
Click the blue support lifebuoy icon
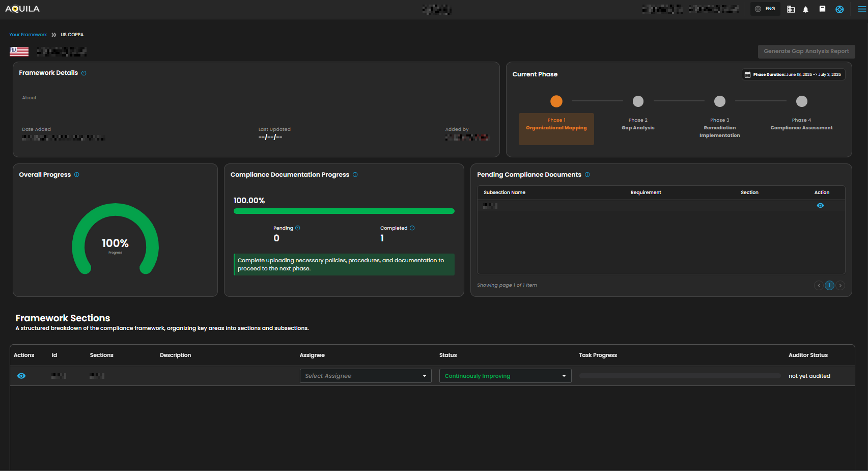tap(839, 9)
